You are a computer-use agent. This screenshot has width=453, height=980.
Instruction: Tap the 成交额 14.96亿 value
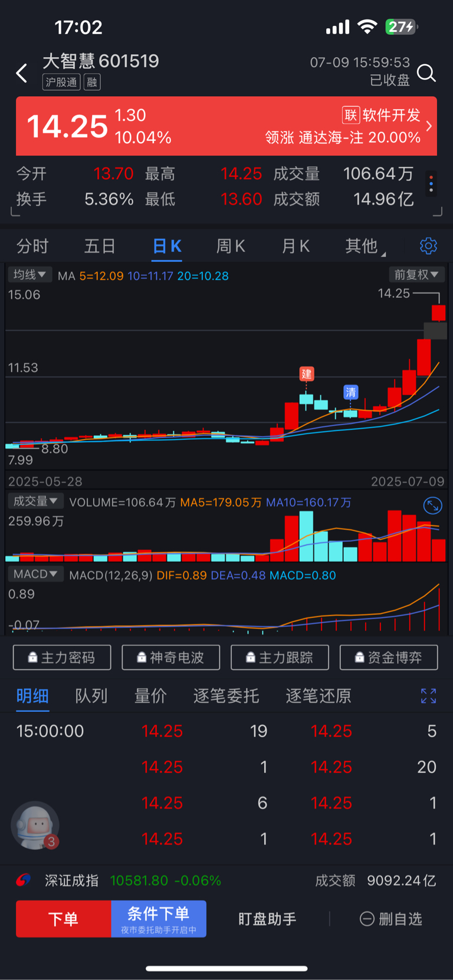click(x=383, y=199)
